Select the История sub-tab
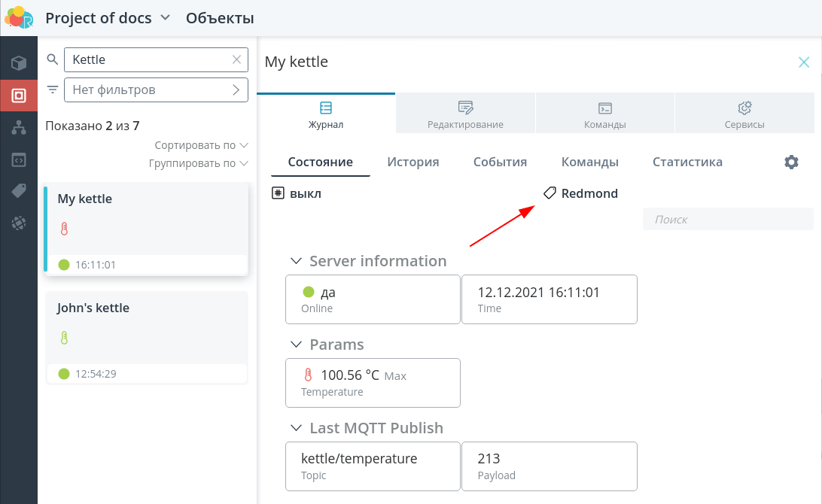The height and width of the screenshot is (504, 822). 413,162
